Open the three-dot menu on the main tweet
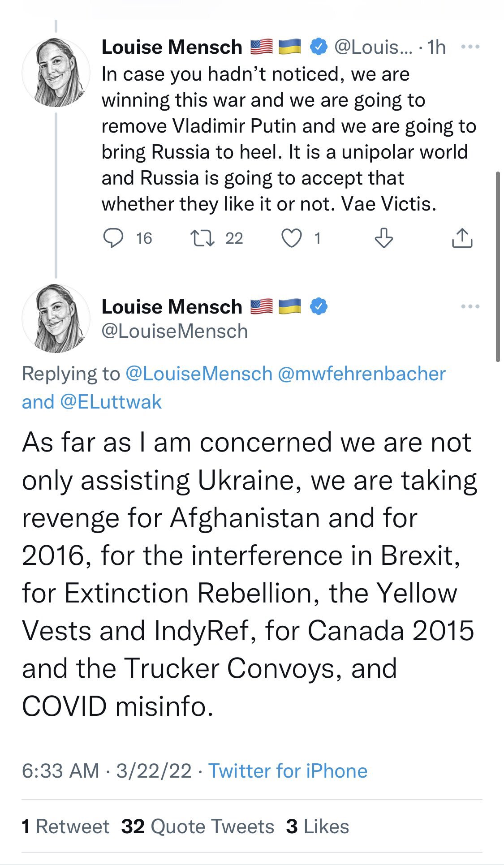 point(470,306)
